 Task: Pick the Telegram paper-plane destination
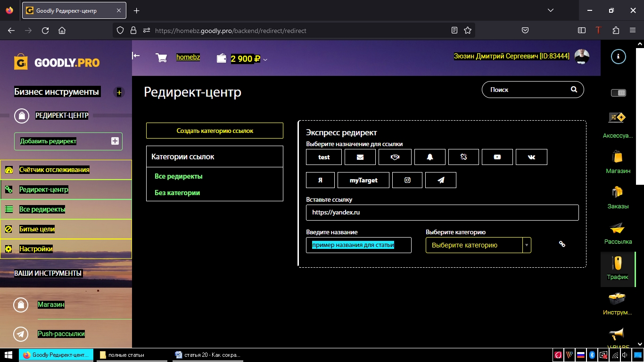click(x=440, y=180)
